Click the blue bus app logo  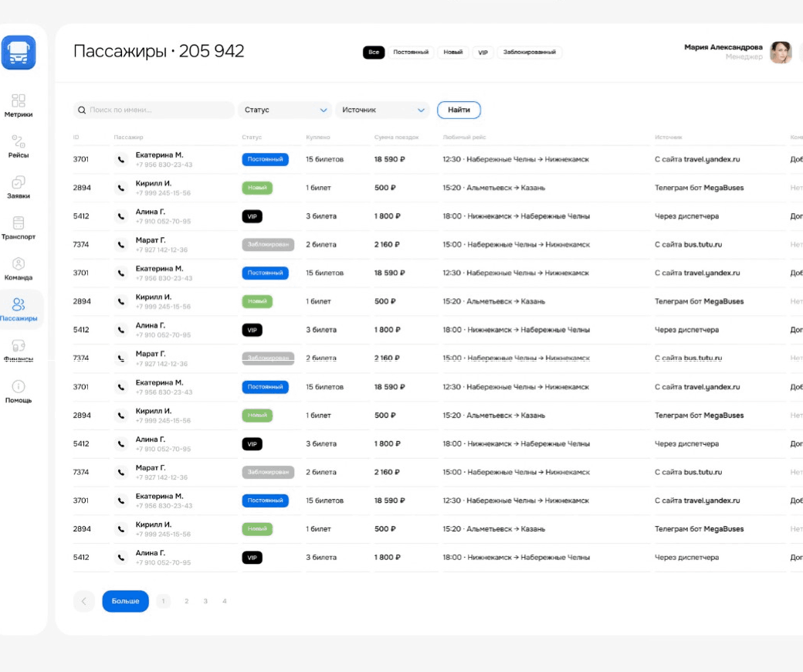tap(19, 53)
